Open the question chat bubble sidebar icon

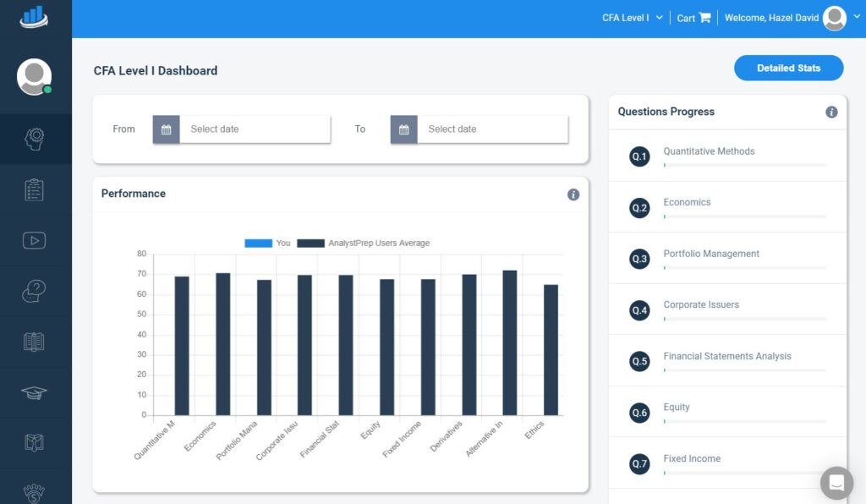[35, 292]
